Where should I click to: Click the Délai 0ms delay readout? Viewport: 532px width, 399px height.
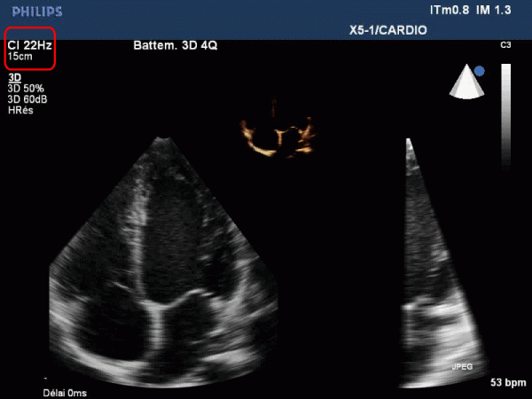click(x=66, y=393)
